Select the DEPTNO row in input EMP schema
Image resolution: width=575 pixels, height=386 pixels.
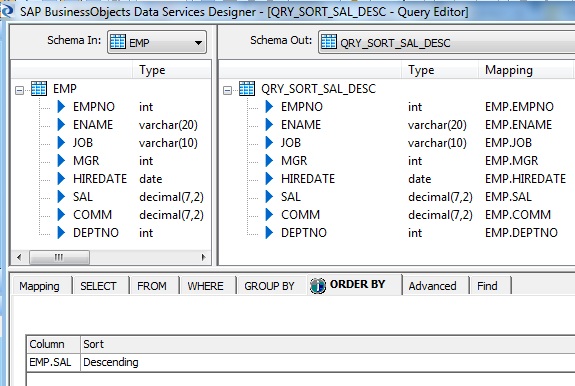coord(96,232)
